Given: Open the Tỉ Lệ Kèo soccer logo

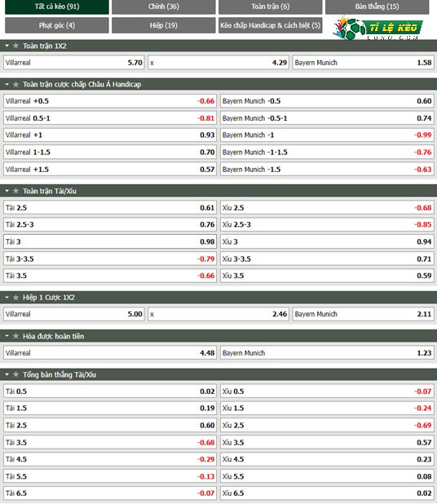Looking at the screenshot, I should (x=377, y=28).
